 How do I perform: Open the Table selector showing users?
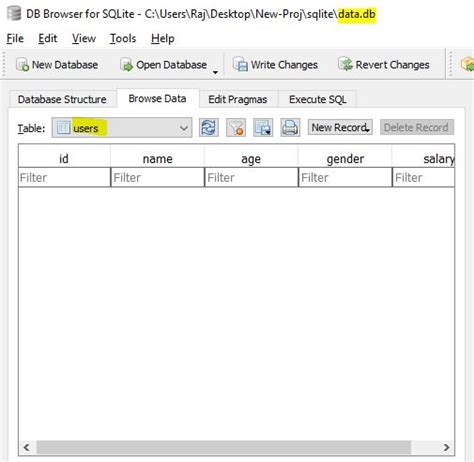(x=122, y=128)
